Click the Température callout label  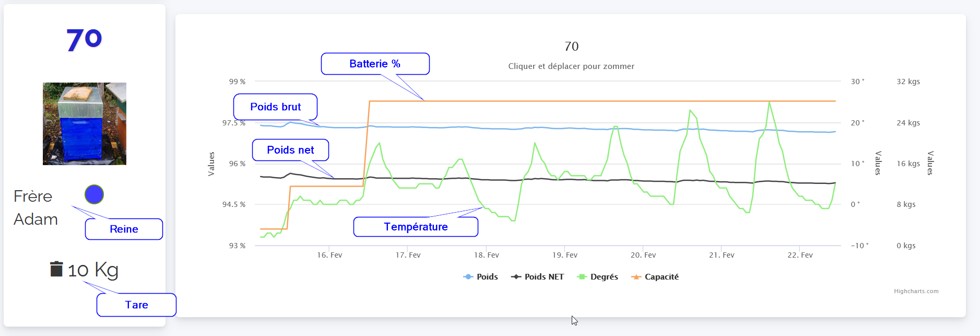click(416, 227)
